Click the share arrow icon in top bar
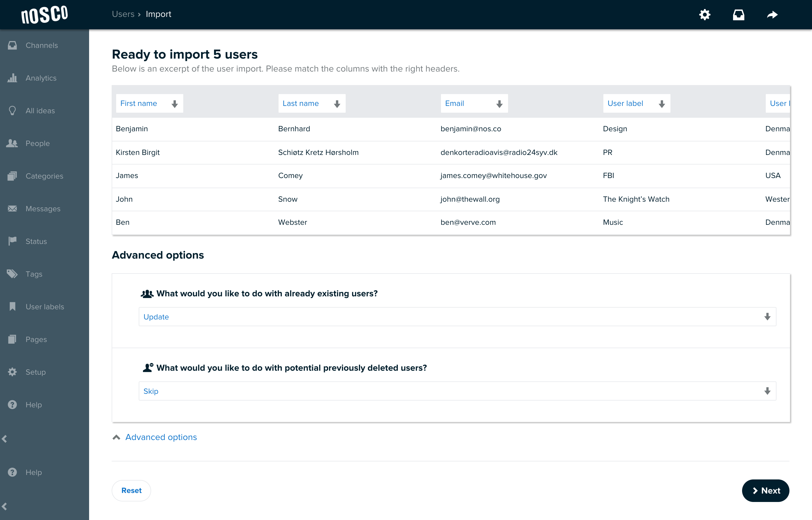812x520 pixels. (x=772, y=15)
